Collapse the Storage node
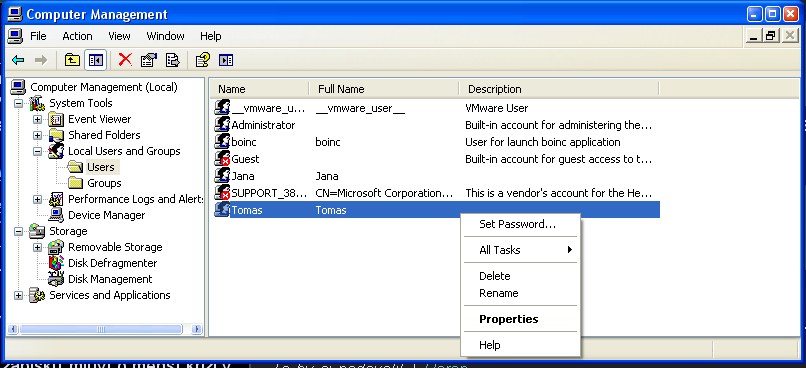 pyautogui.click(x=19, y=231)
